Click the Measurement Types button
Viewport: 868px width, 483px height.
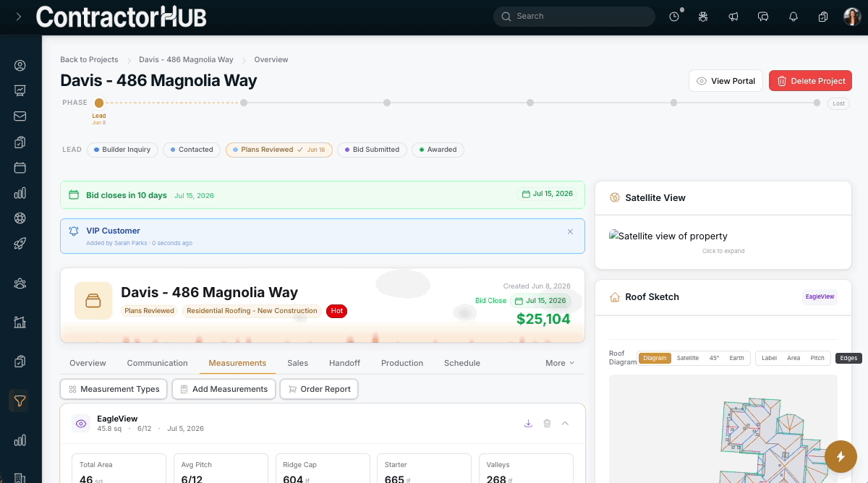[114, 389]
